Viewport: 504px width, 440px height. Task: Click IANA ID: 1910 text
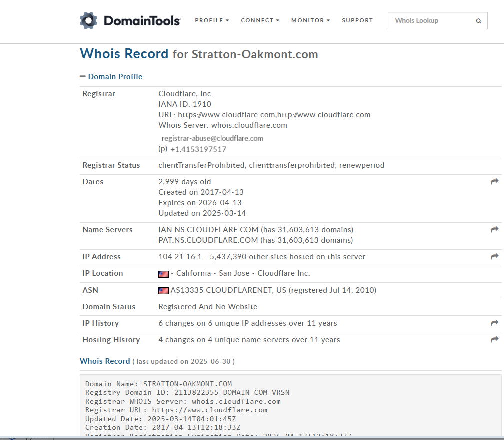point(185,104)
